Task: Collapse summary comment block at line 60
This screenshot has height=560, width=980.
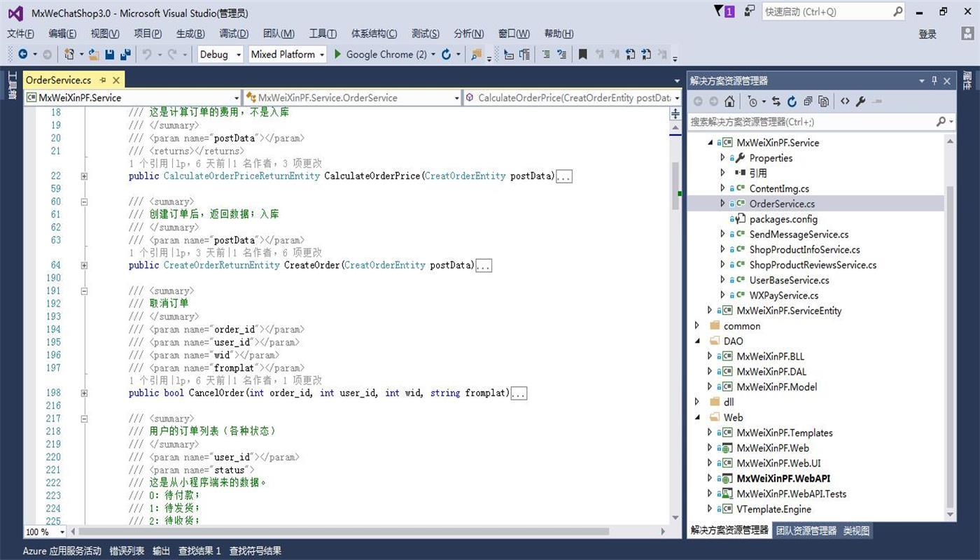Action: pos(84,202)
